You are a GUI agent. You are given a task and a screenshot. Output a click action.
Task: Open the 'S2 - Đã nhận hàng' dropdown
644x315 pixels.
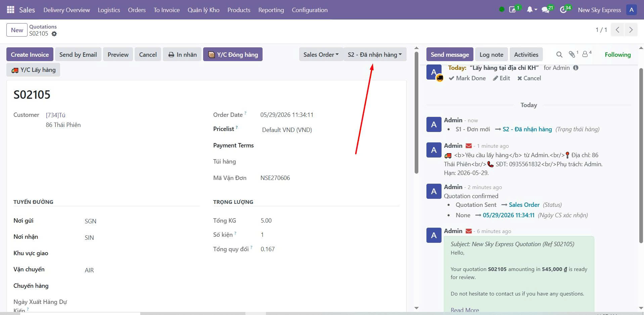[x=375, y=54]
